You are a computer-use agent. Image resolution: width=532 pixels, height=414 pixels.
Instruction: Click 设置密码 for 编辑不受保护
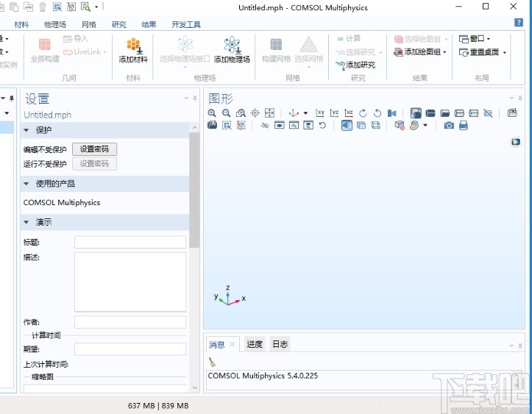click(94, 149)
